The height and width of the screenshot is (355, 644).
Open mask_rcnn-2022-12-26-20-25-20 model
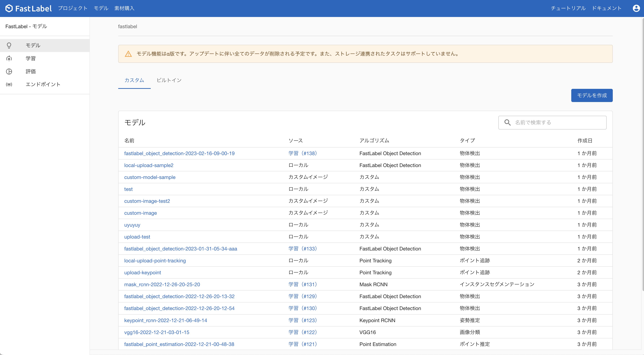[x=162, y=284]
